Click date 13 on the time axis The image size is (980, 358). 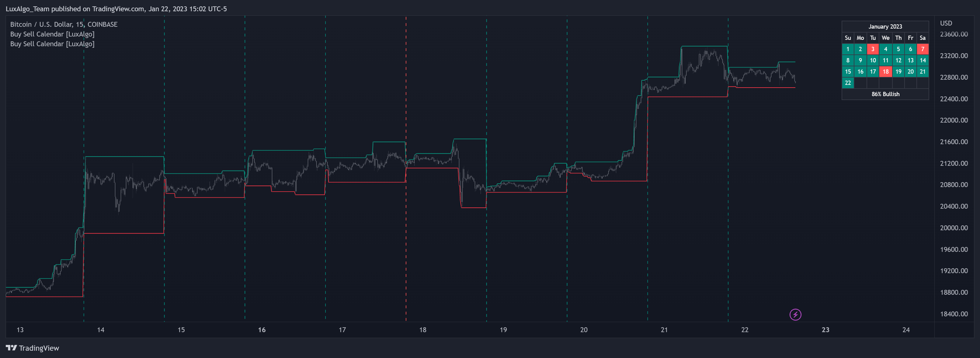(20, 330)
